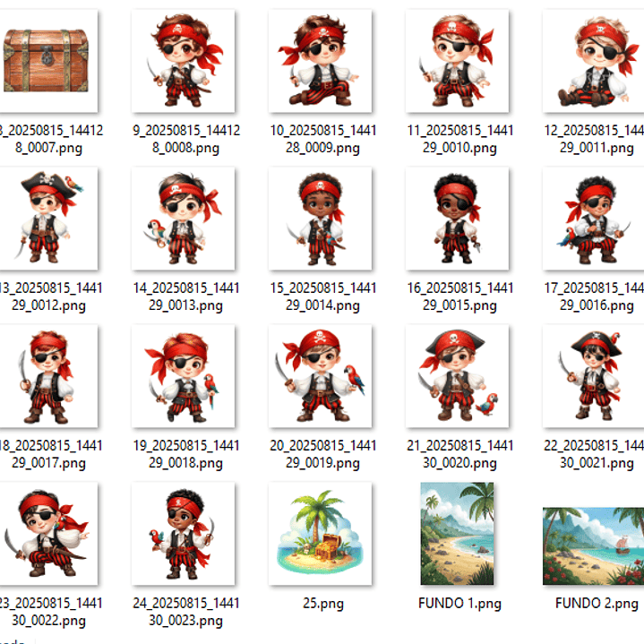
Task: Click the FUNDO 2.png file name label
Action: pyautogui.click(x=597, y=604)
